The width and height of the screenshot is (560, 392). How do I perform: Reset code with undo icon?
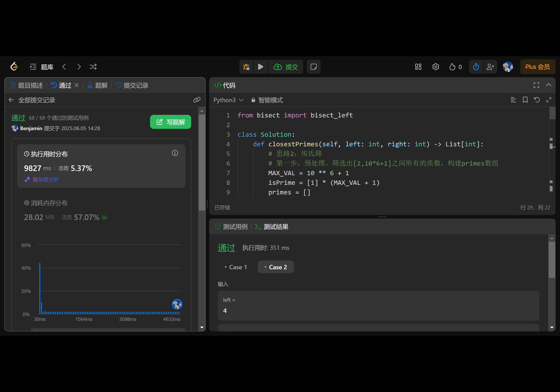click(x=537, y=100)
